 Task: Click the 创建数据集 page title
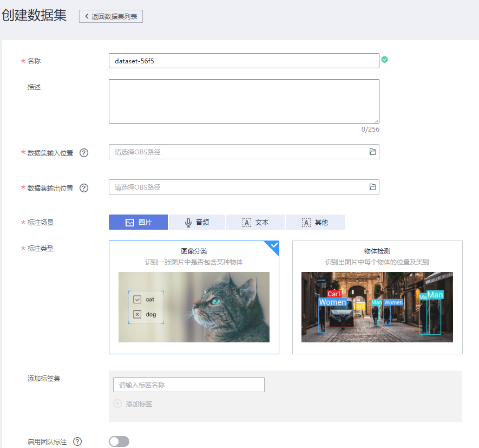34,15
